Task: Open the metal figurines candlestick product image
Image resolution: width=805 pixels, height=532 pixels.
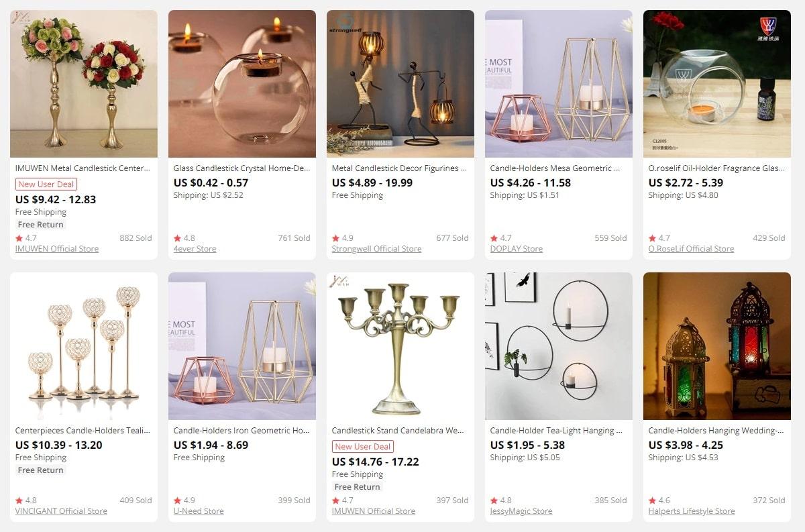Action: pos(400,84)
